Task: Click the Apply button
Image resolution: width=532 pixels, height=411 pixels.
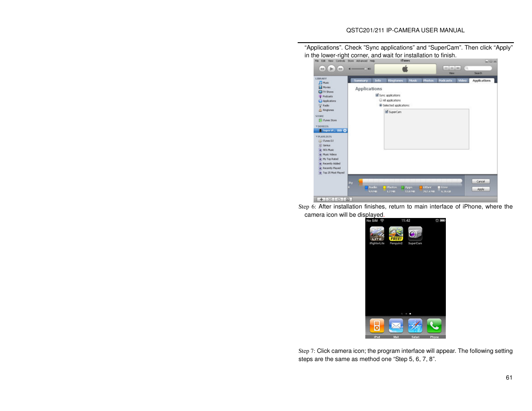Action: click(481, 189)
